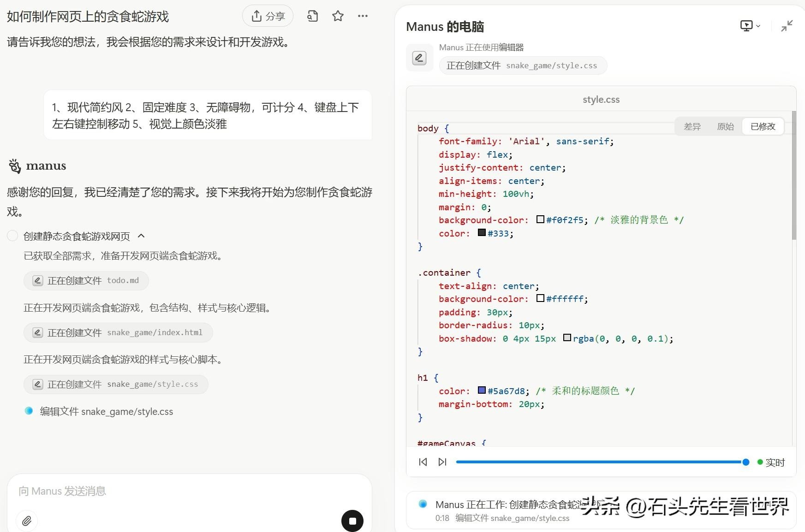Click the user message about 现代简约风

pos(208,115)
